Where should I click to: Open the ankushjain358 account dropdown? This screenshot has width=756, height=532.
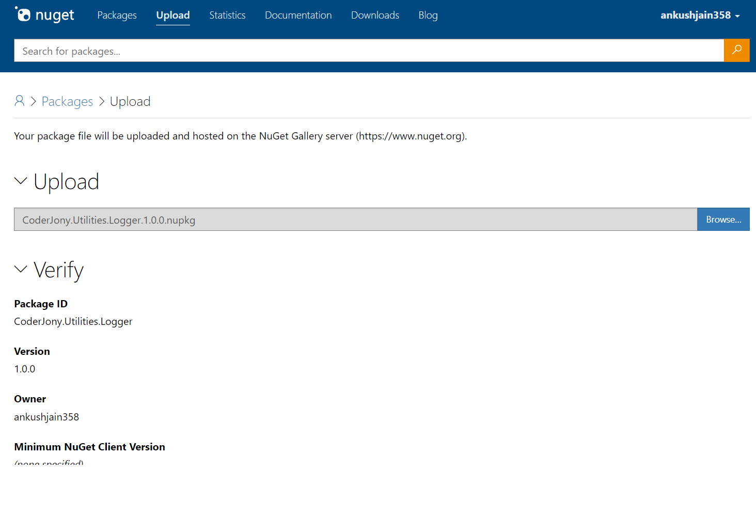coord(700,15)
